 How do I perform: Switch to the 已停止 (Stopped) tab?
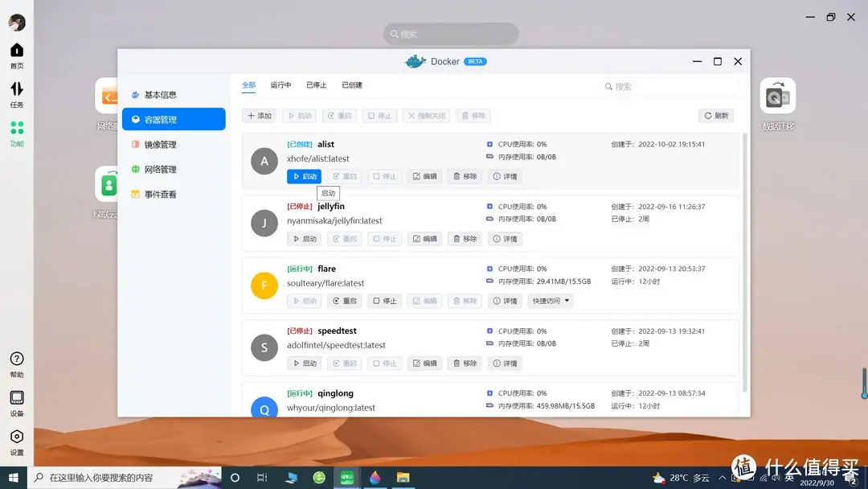(x=314, y=84)
